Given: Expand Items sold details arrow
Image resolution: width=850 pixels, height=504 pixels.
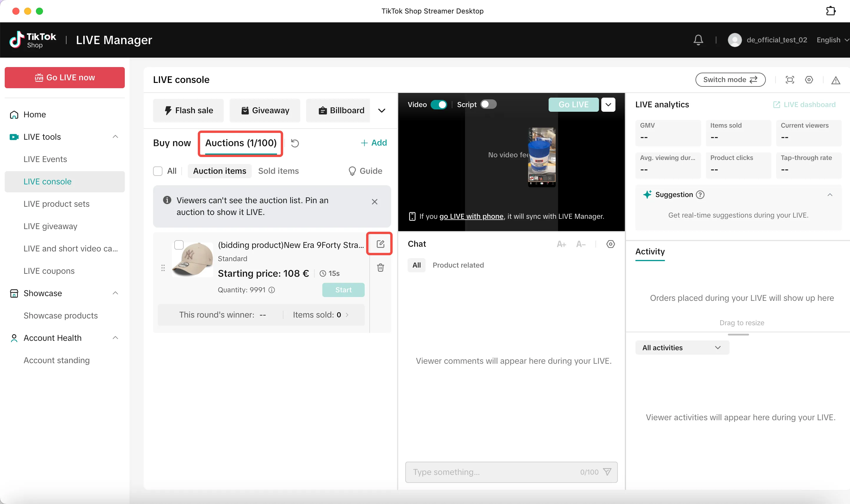Looking at the screenshot, I should 347,315.
